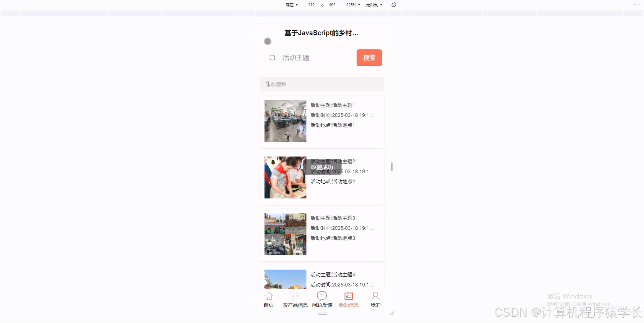Click the search magnifier icon in the search bar

pos(272,58)
